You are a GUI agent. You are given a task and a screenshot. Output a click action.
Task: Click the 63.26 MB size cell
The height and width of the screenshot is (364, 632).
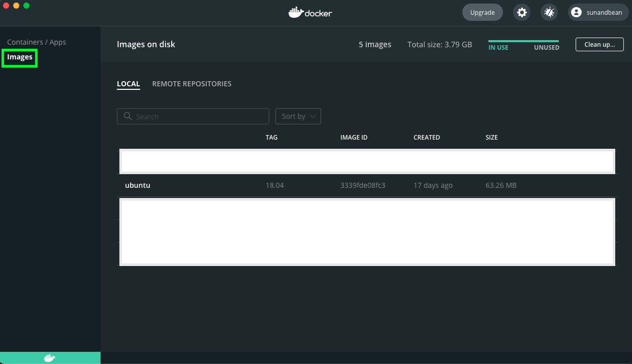click(501, 185)
